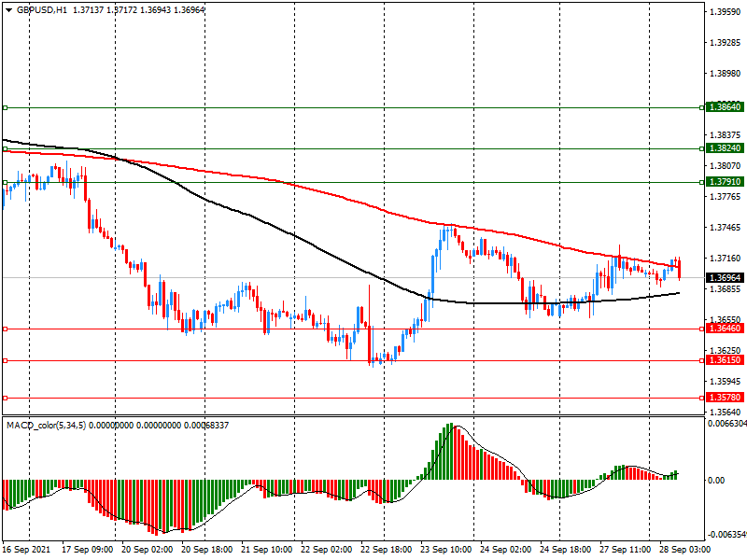The image size is (747, 560).
Task: Click the 17 Sep 09:00 time label
Action: point(87,550)
